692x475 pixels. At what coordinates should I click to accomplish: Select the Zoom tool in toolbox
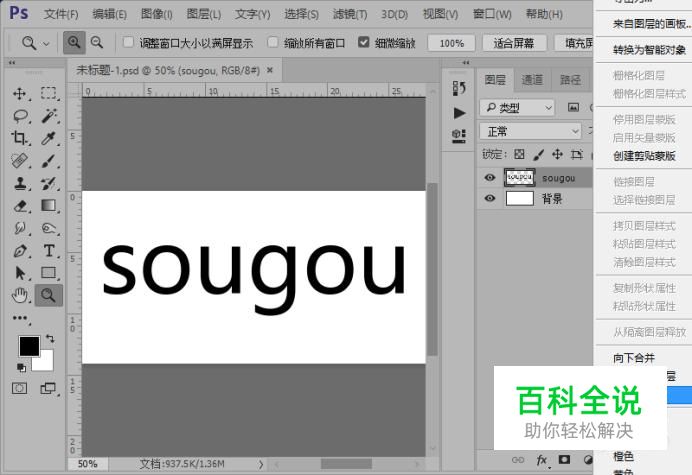tap(49, 295)
